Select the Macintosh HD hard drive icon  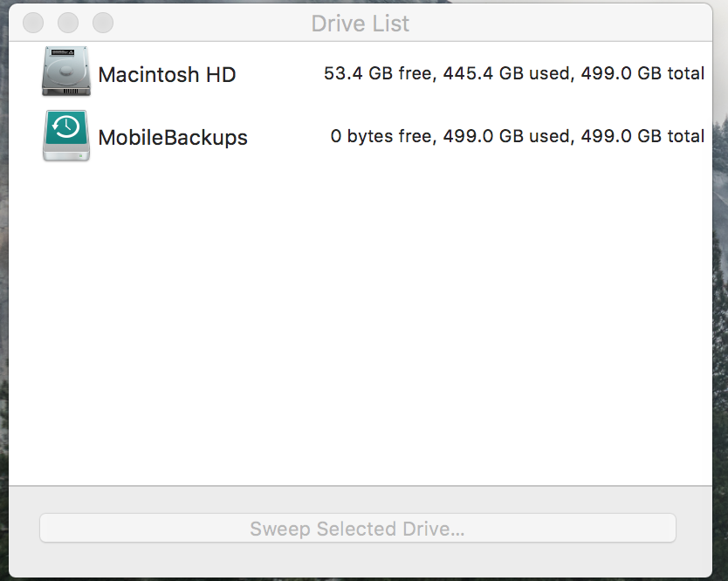[x=65, y=72]
